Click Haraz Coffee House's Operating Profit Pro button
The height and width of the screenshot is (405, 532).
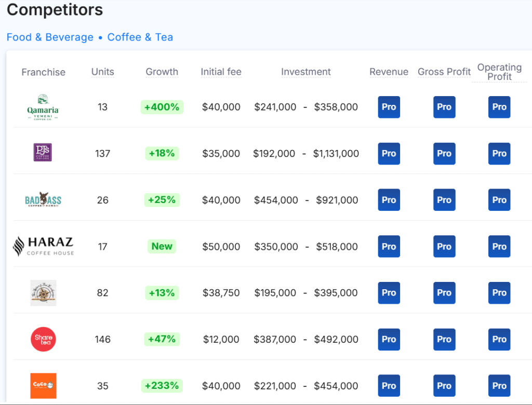point(499,246)
